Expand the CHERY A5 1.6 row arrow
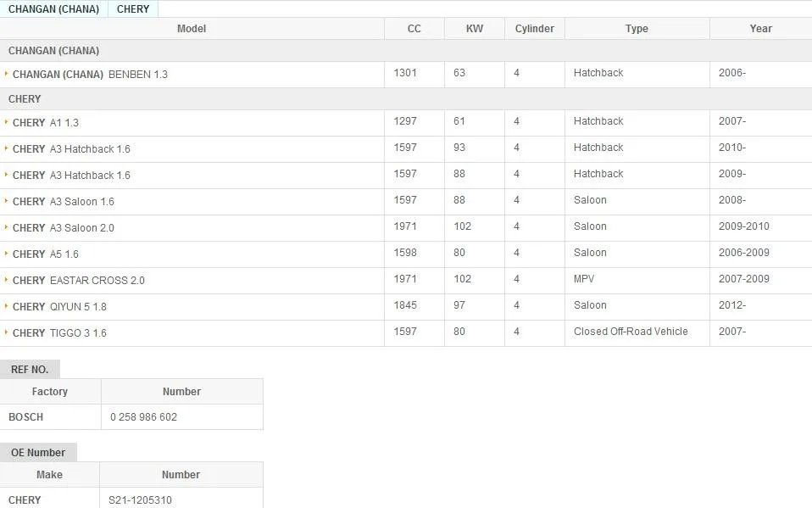The image size is (812, 508). (x=6, y=254)
